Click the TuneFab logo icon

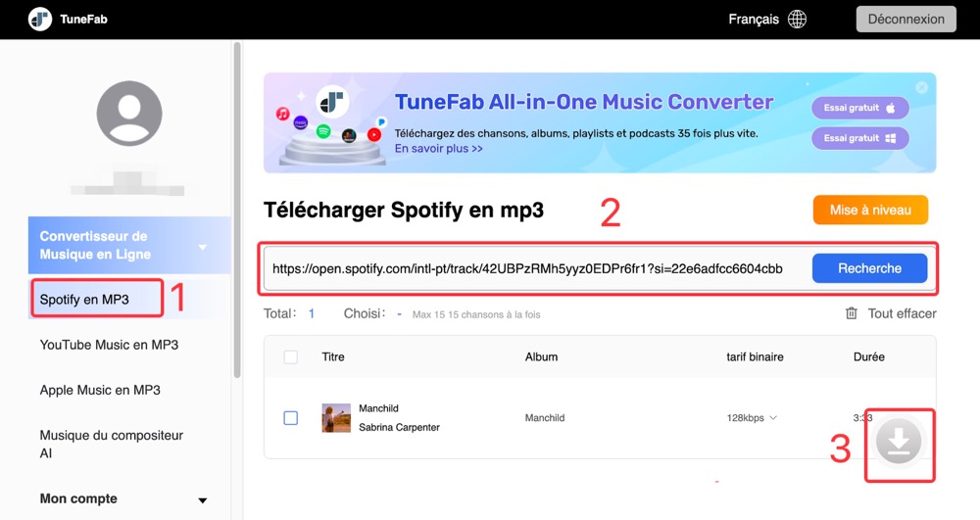40,20
